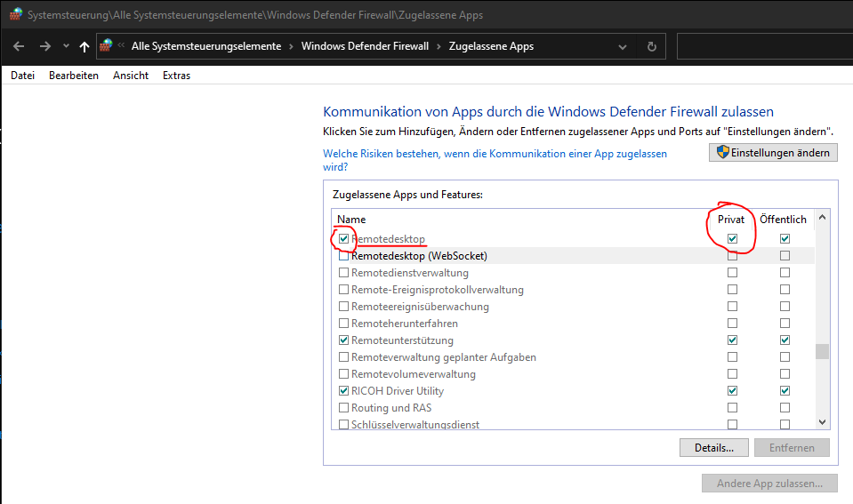Open the Ansicht menu
The image size is (853, 504).
[131, 76]
